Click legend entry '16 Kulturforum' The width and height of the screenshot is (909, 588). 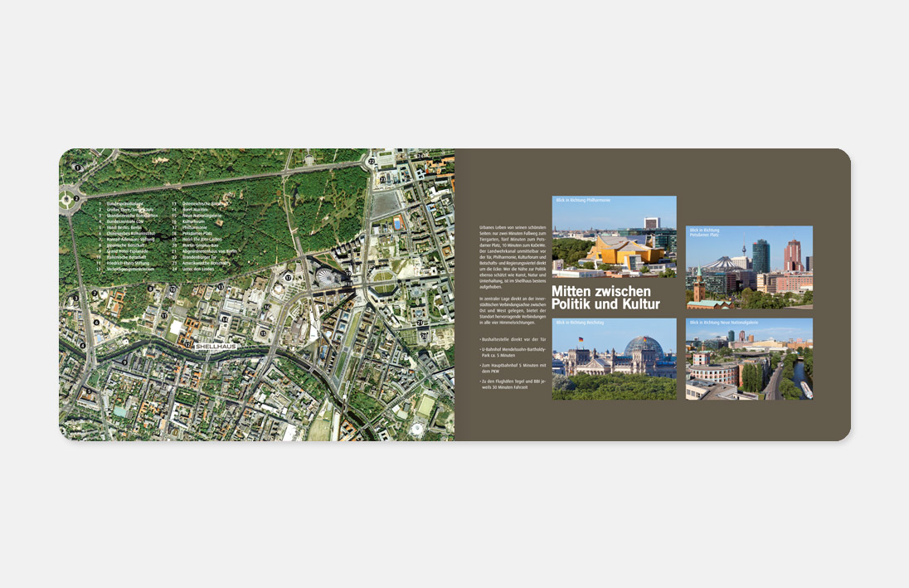189,221
